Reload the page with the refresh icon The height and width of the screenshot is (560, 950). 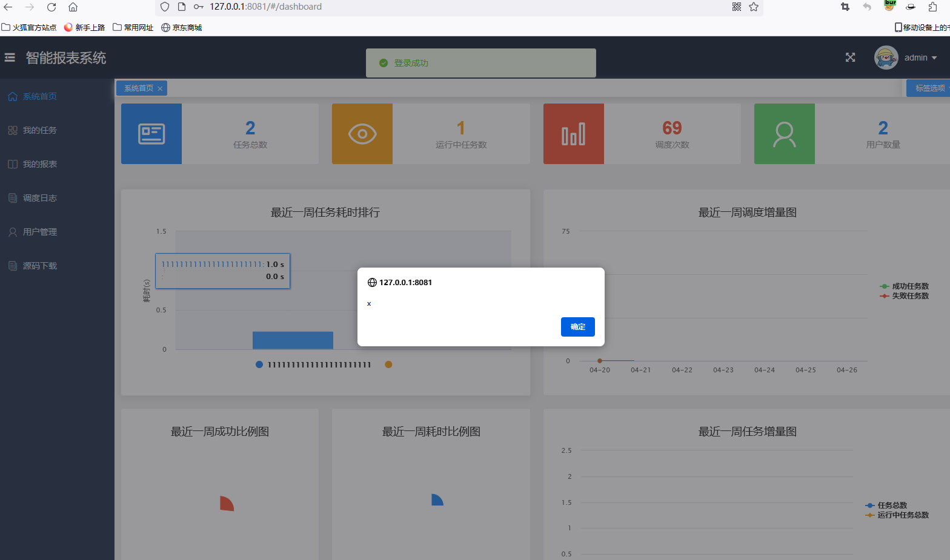[51, 7]
